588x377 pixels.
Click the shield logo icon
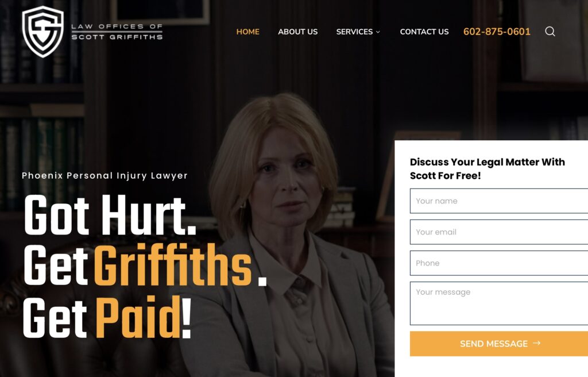(42, 32)
